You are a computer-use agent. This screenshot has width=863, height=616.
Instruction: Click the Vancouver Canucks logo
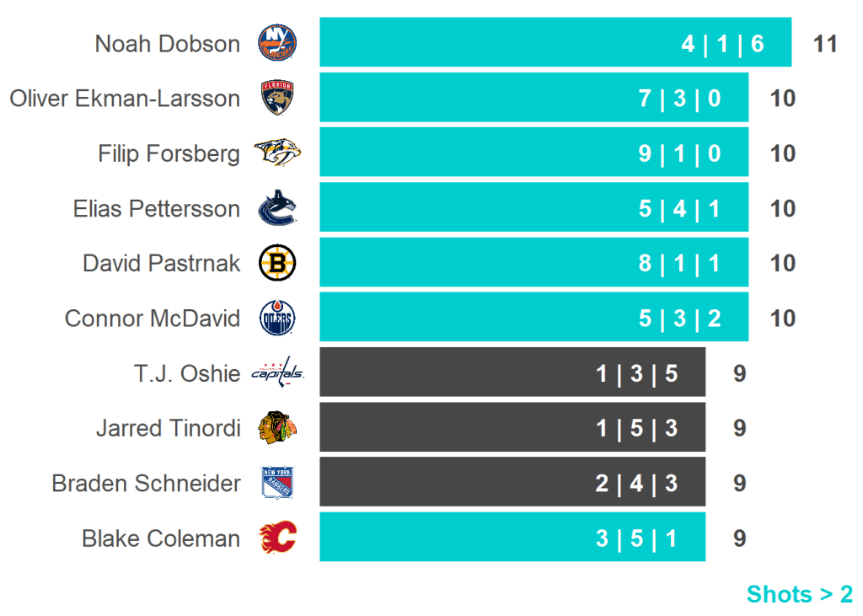coord(277,208)
